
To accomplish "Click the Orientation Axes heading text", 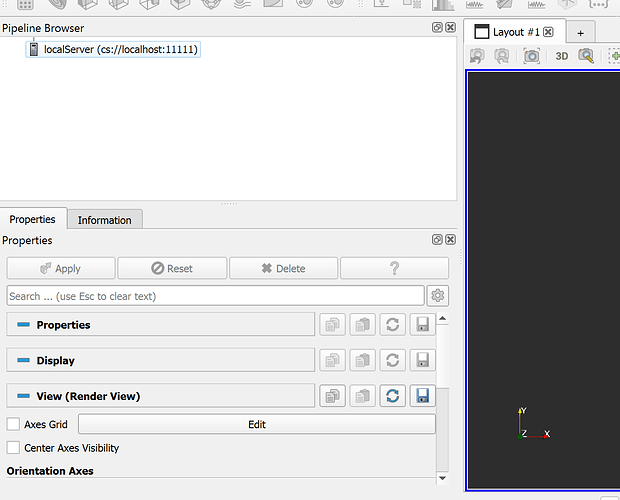I will tap(50, 471).
